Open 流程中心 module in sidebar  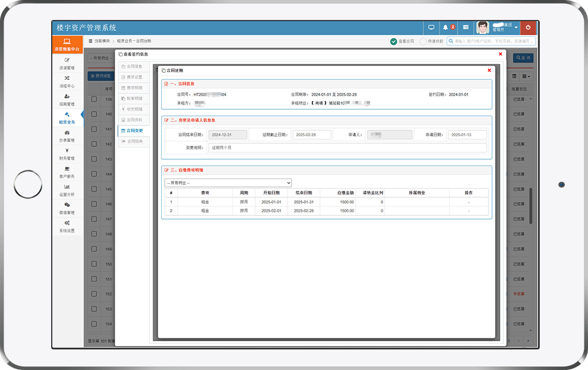pos(67,82)
